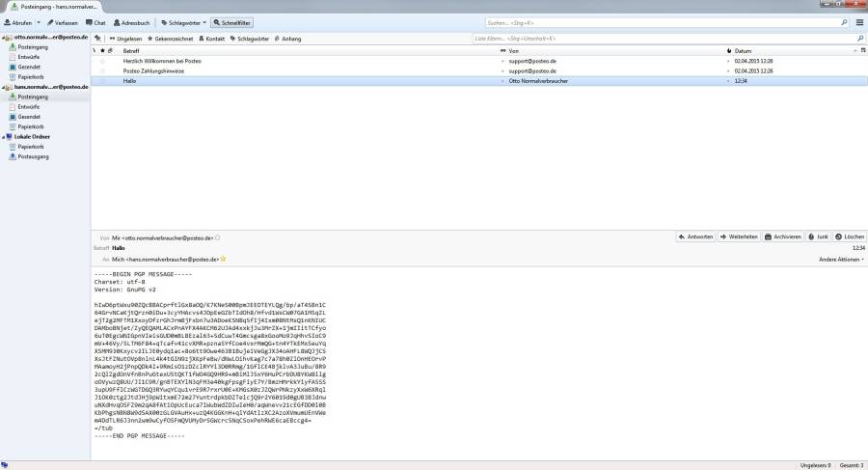Delete message with Löschen button
The image size is (868, 470).
pos(851,236)
